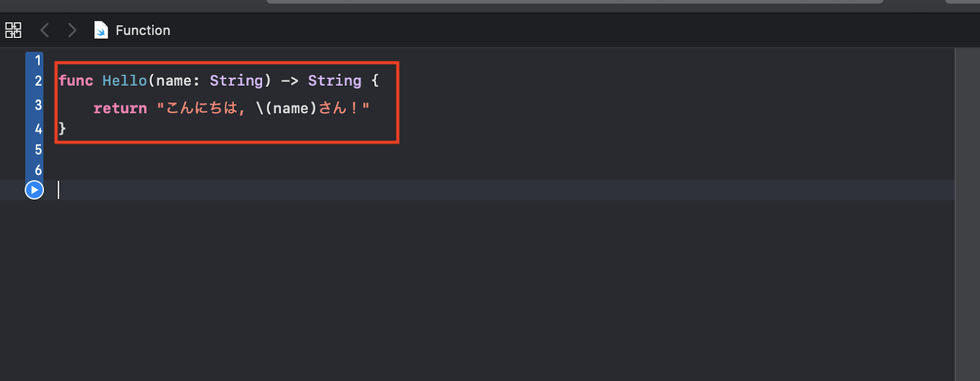The height and width of the screenshot is (381, 980).
Task: Click the return keyword
Action: pos(120,108)
